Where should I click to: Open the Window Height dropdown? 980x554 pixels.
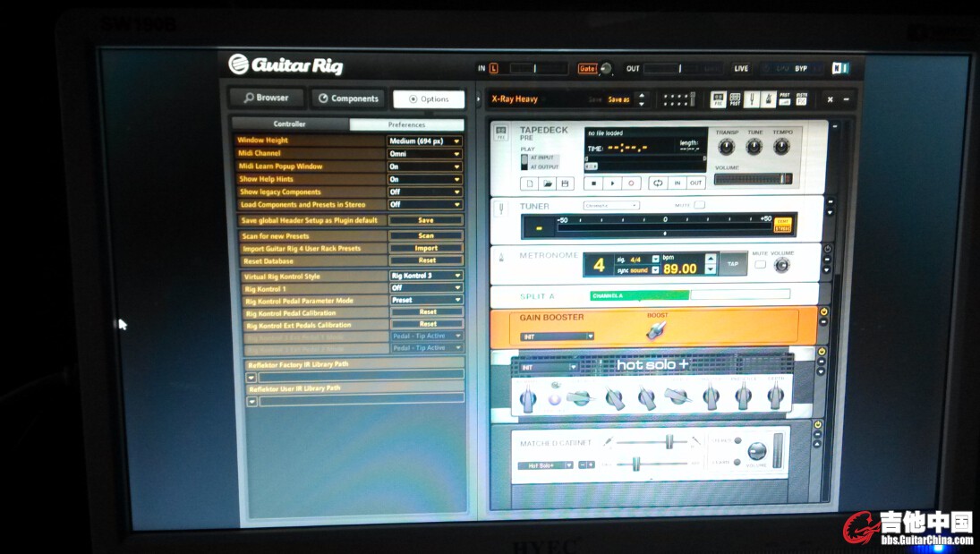(x=424, y=141)
